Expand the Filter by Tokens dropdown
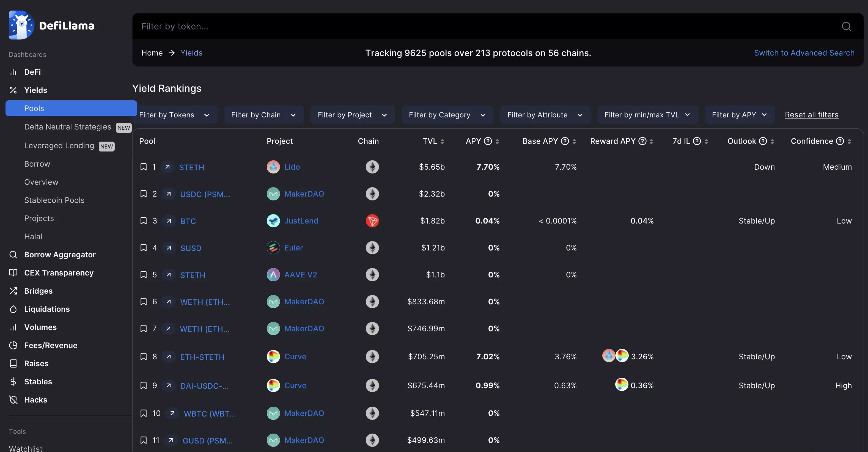The height and width of the screenshot is (452, 868). [175, 115]
